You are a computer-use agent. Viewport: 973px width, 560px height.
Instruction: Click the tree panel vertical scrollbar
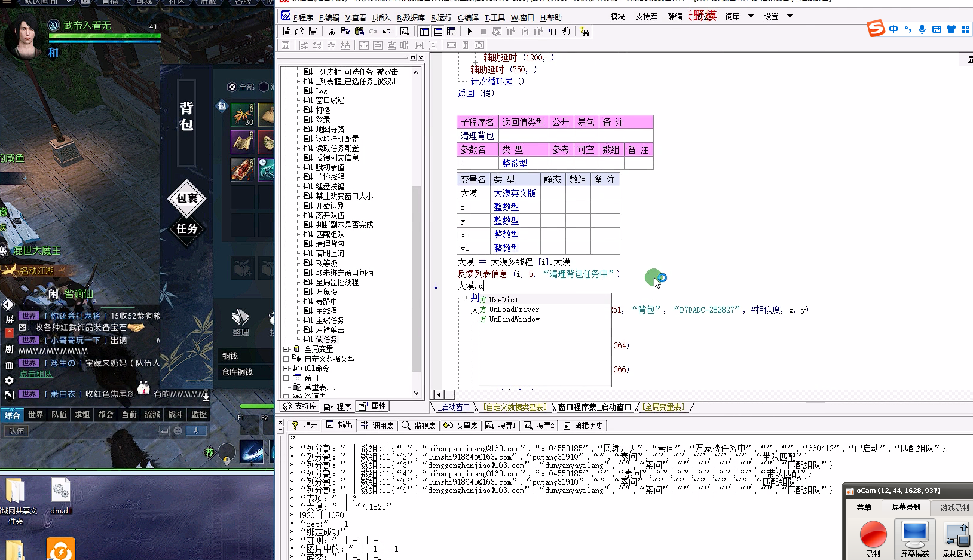tap(416, 233)
